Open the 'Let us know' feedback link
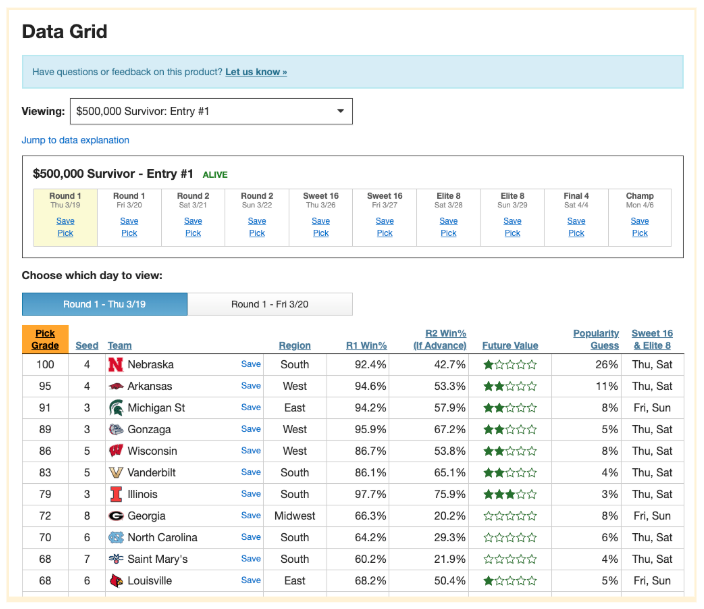This screenshot has height=609, width=704. (x=256, y=72)
